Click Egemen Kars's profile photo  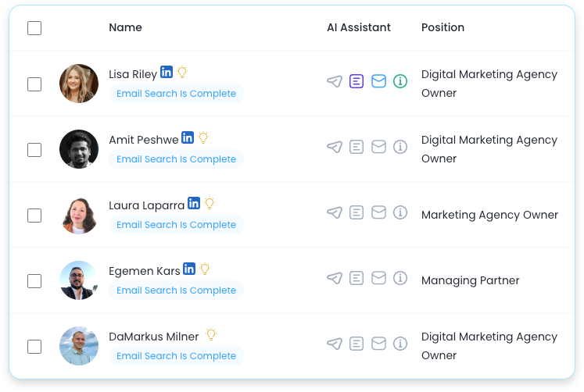pos(79,280)
